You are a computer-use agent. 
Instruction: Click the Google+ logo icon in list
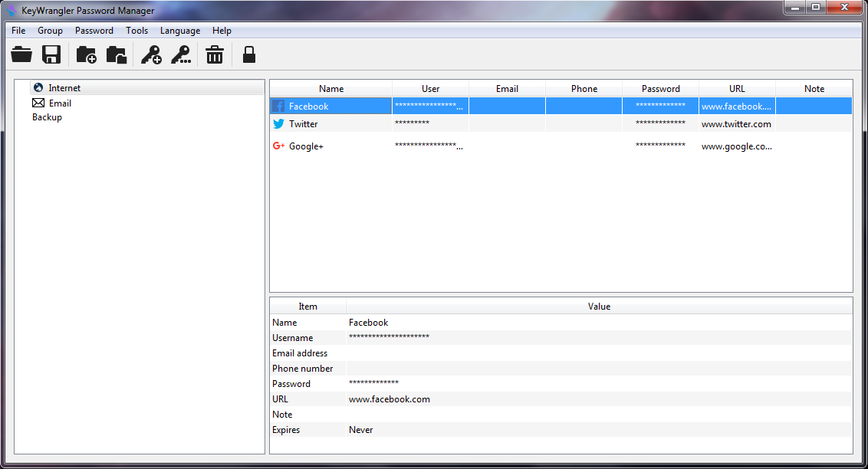pyautogui.click(x=278, y=146)
